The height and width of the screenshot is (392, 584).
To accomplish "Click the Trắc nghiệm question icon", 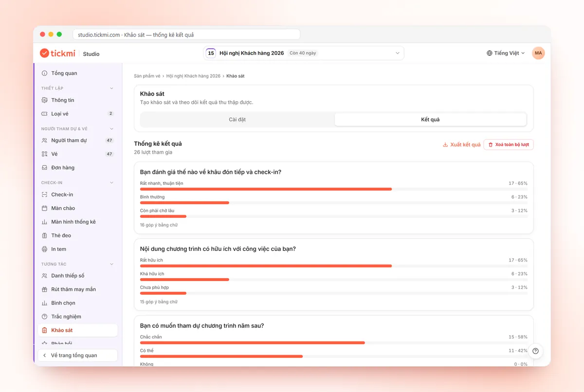I will click(44, 317).
